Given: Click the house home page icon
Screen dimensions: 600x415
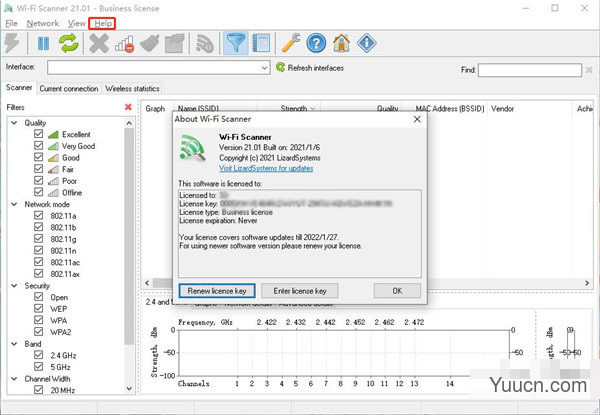Looking at the screenshot, I should click(x=341, y=43).
